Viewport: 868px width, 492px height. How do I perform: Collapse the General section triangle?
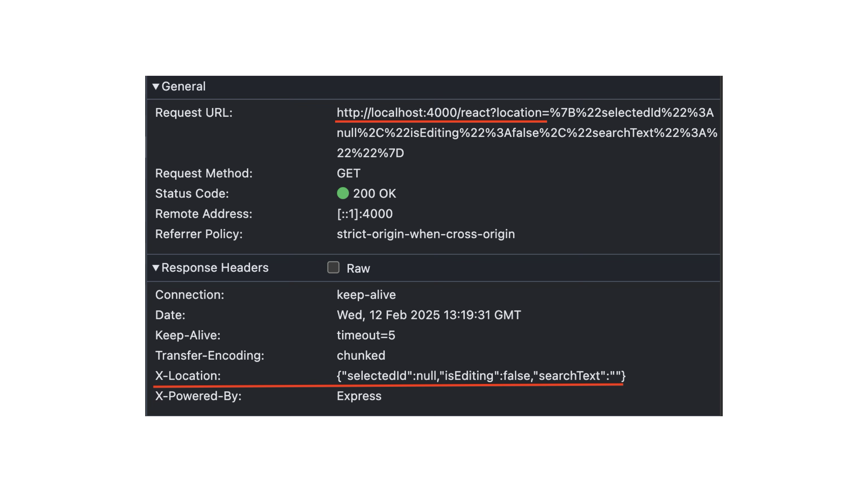click(x=156, y=87)
